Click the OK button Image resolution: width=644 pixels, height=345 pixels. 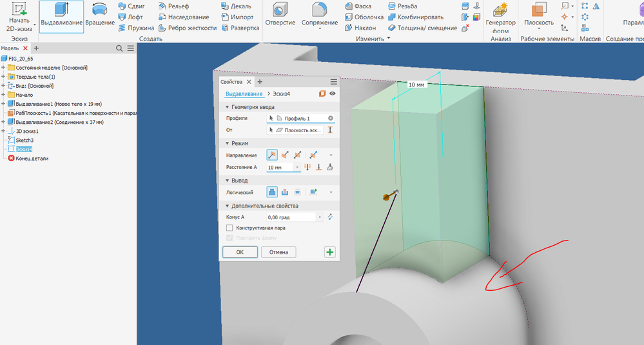(240, 252)
